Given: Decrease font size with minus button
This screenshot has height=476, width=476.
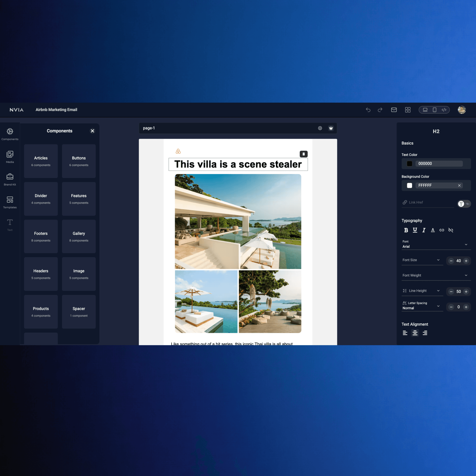Looking at the screenshot, I should [x=451, y=261].
